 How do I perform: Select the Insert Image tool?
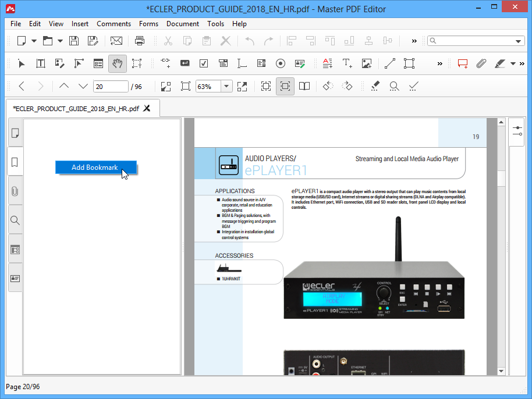367,64
